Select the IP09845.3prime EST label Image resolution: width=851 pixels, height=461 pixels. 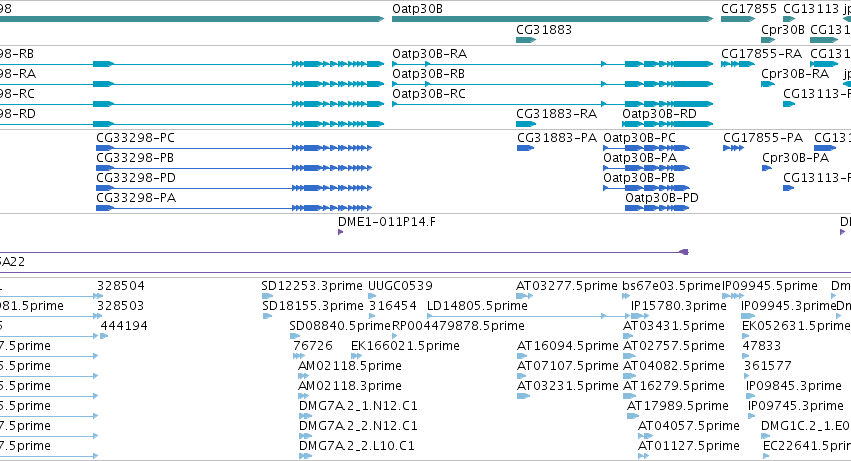(x=793, y=387)
